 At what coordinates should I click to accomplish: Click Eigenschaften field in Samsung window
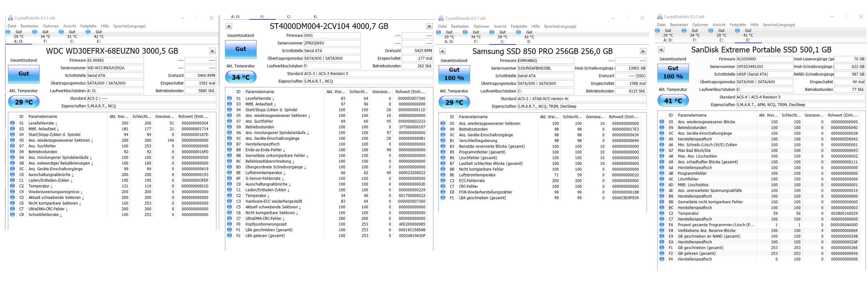(582, 106)
